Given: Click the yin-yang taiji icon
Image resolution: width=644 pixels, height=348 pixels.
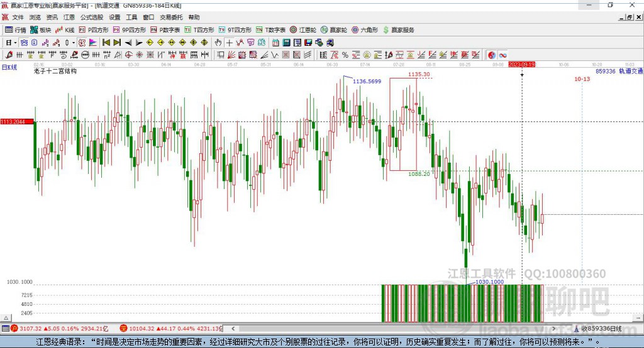Looking at the screenshot, I should pyautogui.click(x=491, y=55).
